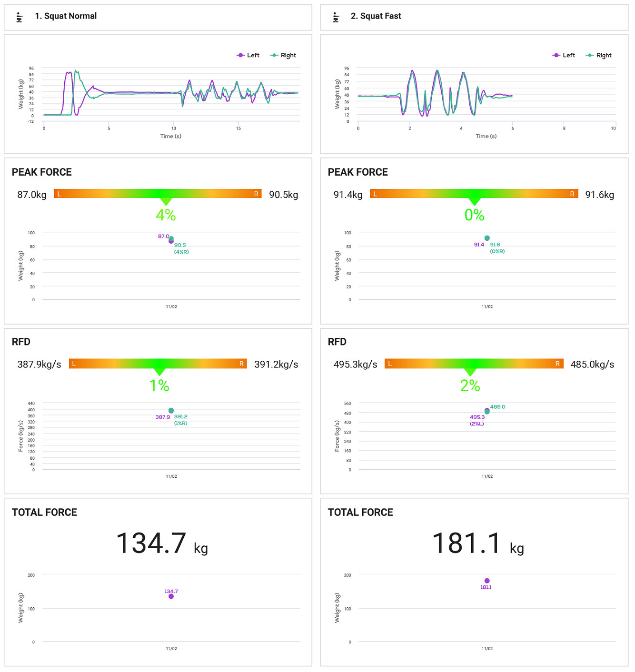Click the sort icon beside Squat Normal

point(20,18)
